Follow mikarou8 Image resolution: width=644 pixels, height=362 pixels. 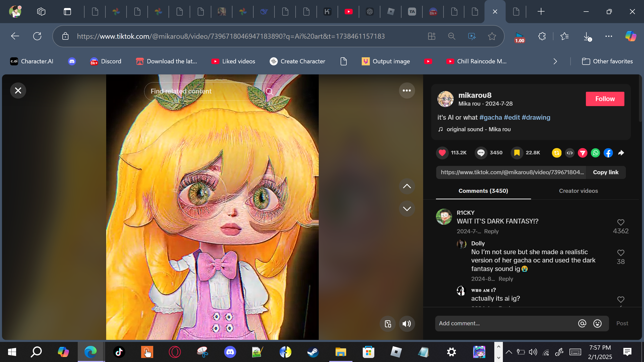605,99
